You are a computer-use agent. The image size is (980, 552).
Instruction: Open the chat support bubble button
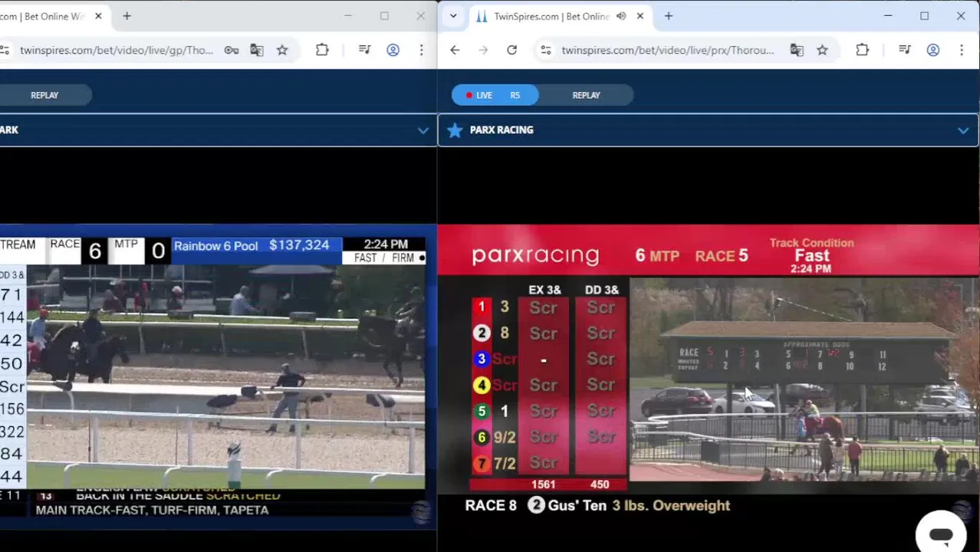click(941, 534)
